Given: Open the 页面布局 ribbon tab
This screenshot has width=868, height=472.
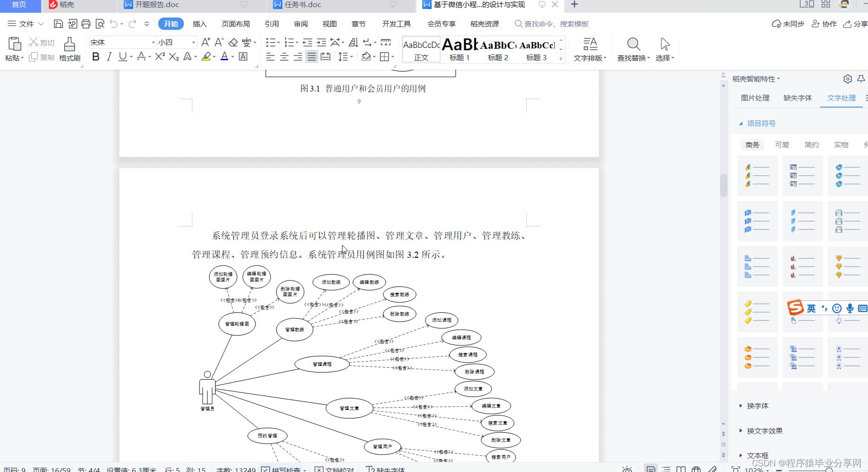Looking at the screenshot, I should [236, 24].
